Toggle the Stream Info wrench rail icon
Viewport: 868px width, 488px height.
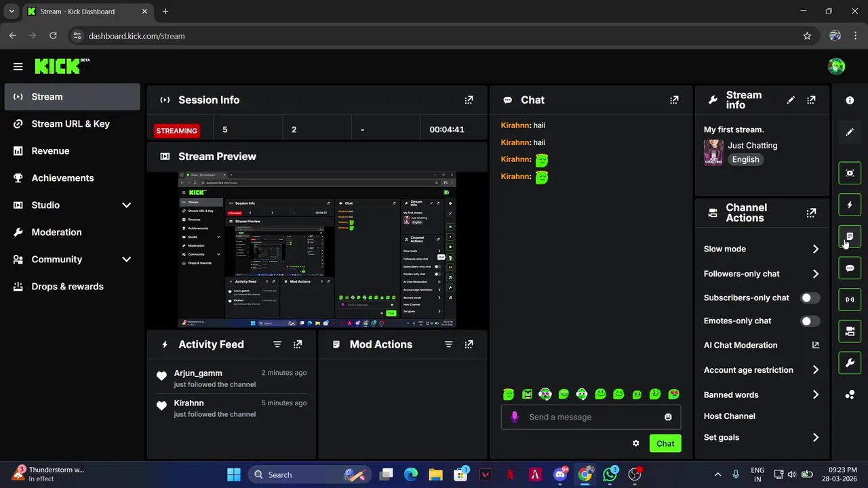850,363
